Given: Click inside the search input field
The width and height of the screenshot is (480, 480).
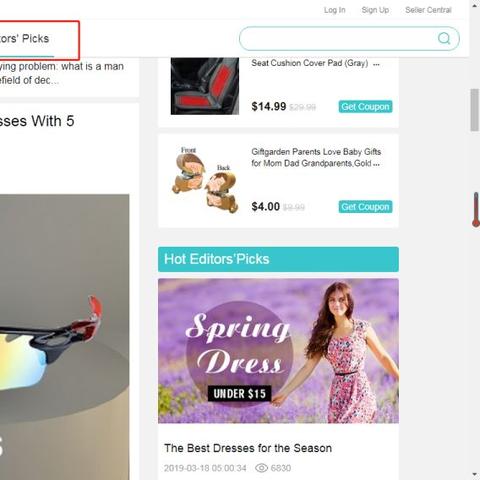Looking at the screenshot, I should (x=338, y=39).
